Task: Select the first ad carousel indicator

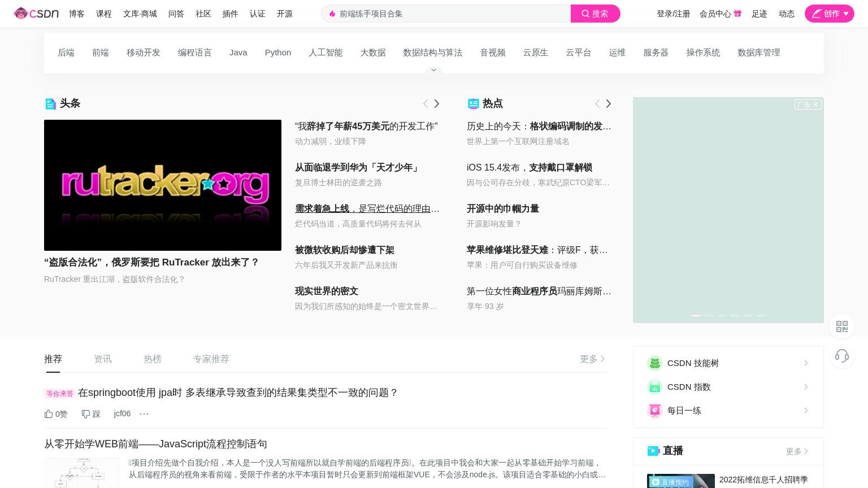Action: pyautogui.click(x=696, y=315)
